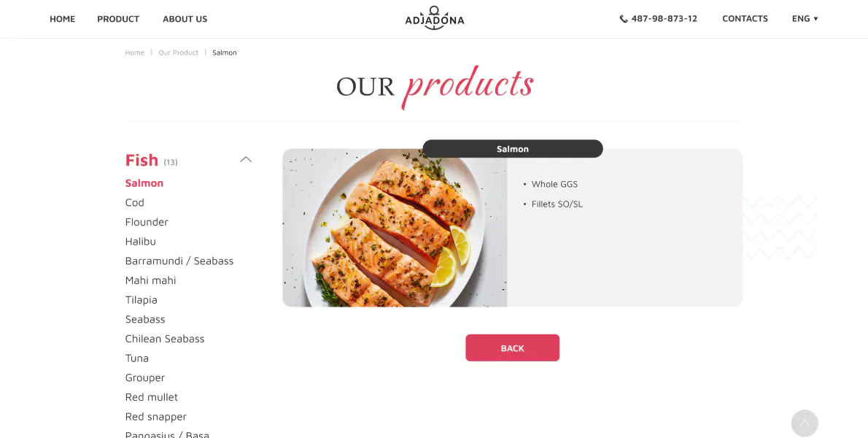Go to ABOUT US page
This screenshot has height=438, width=868.
click(185, 19)
